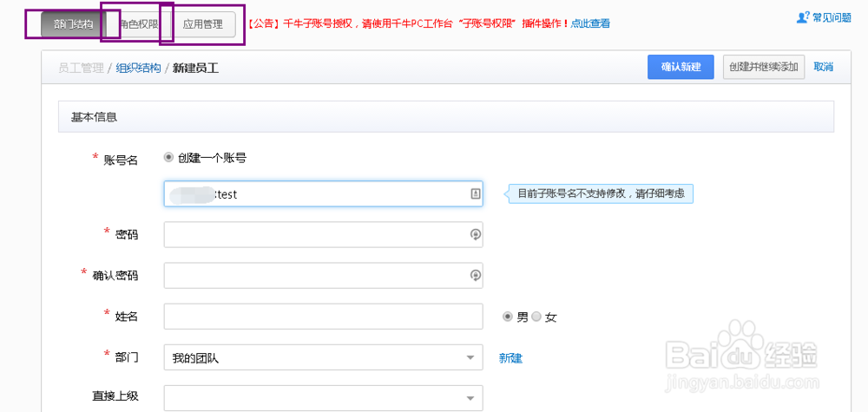This screenshot has width=868, height=412.
Task: Click the 常见问题 help person icon
Action: tap(803, 16)
